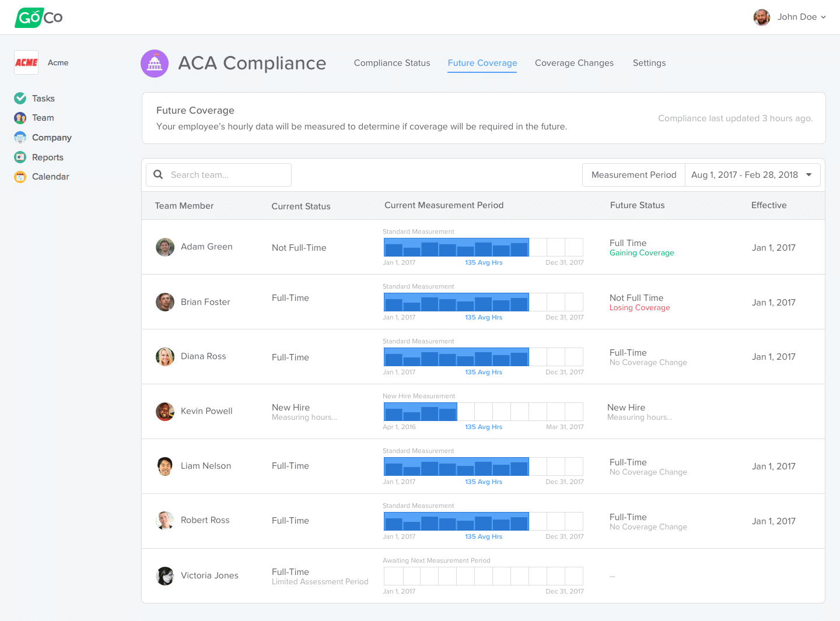Screen dimensions: 840x621
Task: Open Reports via its sidebar icon
Action: tap(20, 157)
